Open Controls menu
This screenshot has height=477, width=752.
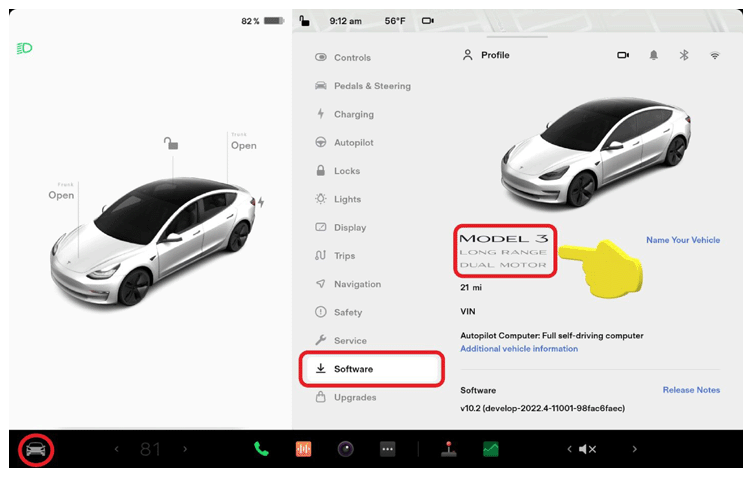343,58
